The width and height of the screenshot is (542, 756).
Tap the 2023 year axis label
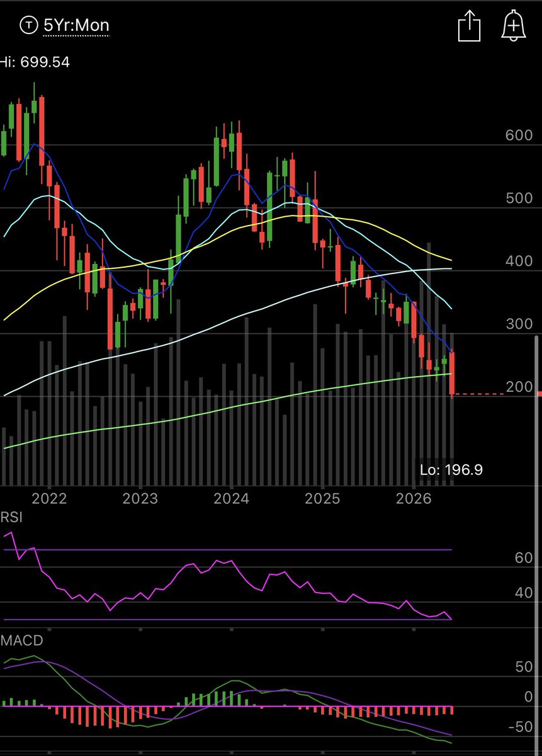[x=140, y=499]
